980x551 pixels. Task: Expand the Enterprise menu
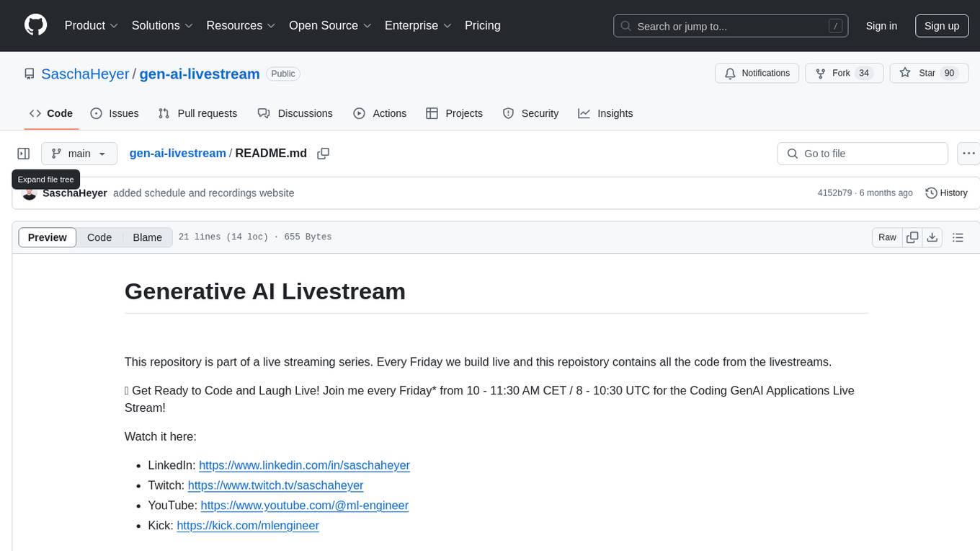coord(418,25)
